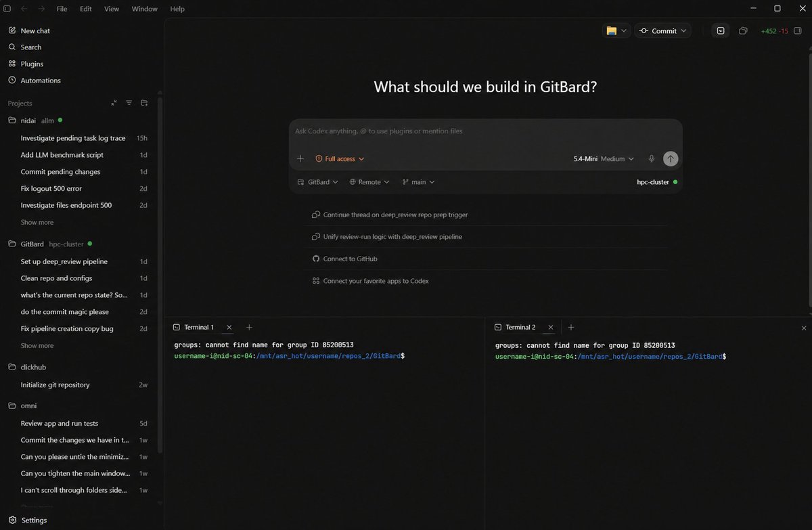Add a terminal next to Terminal 2
Screen dimensions: 812x530
coord(570,327)
